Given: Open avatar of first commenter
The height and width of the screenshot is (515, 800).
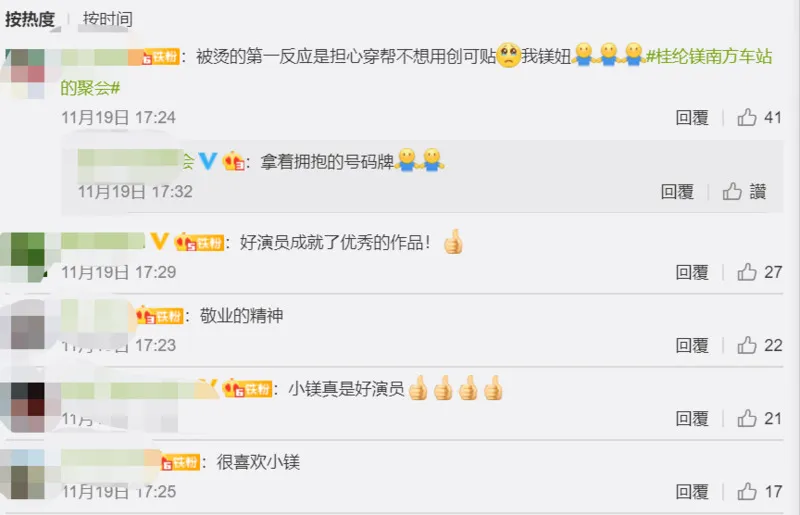Looking at the screenshot, I should point(25,73).
